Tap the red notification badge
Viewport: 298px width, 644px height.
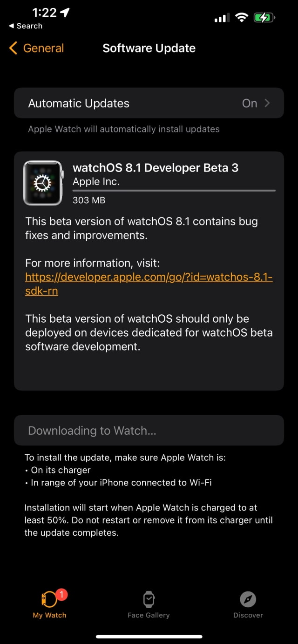[x=62, y=594]
